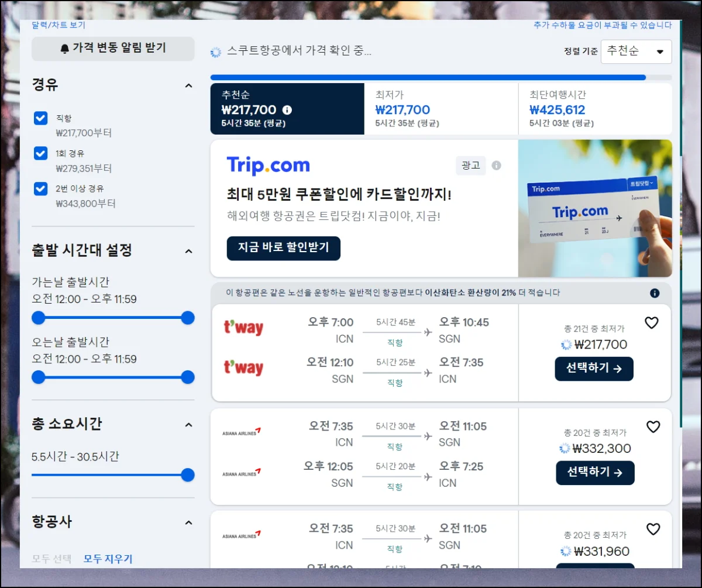
Task: Choose the t'way flight with 선택하기
Action: pos(594,369)
